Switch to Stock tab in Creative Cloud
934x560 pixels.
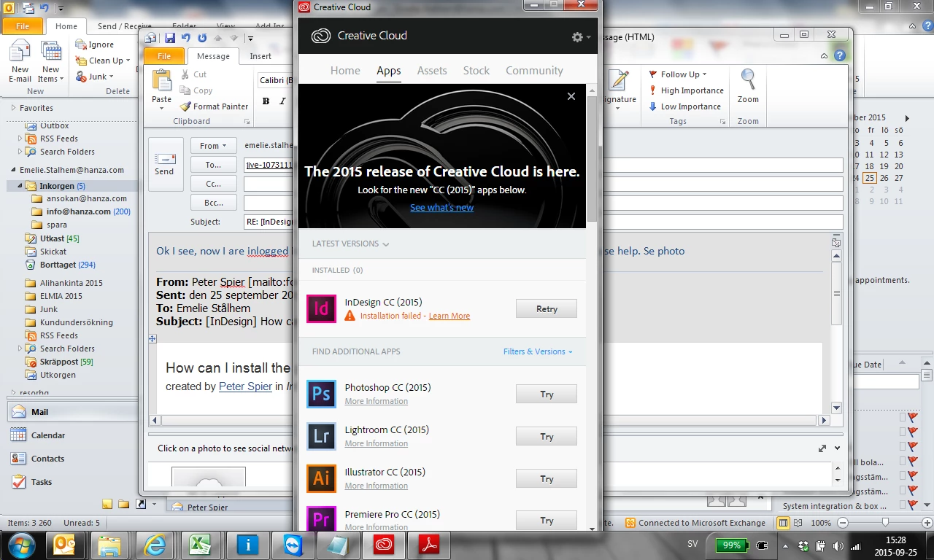(x=476, y=71)
